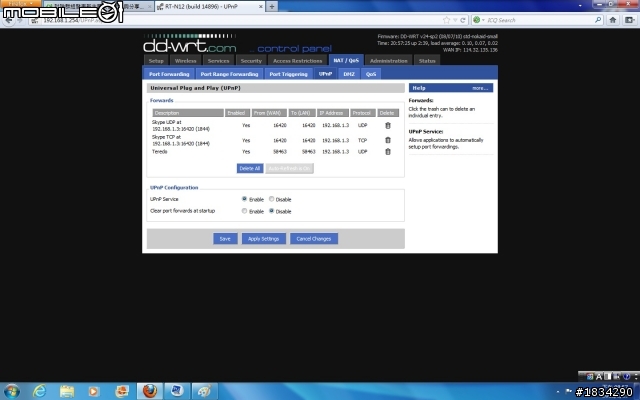The width and height of the screenshot is (640, 400).
Task: Close the RT-N12 UPnP browser tab
Action: tap(261, 7)
